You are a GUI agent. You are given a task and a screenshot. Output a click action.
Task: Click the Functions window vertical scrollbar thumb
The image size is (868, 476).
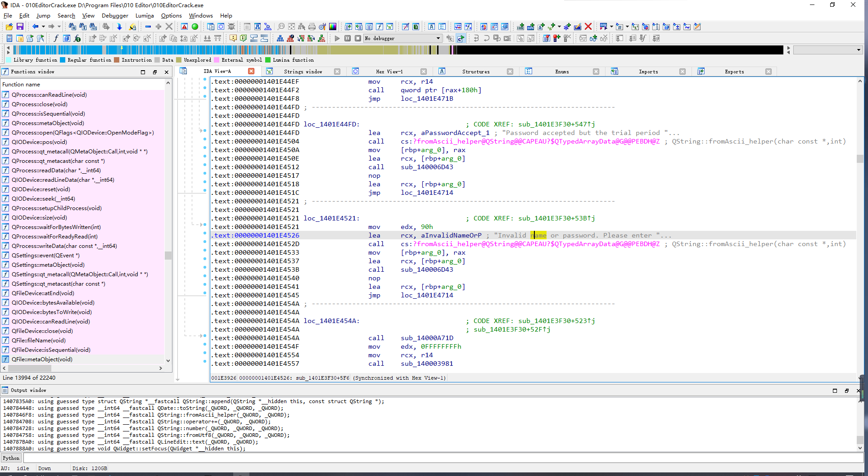pyautogui.click(x=168, y=256)
